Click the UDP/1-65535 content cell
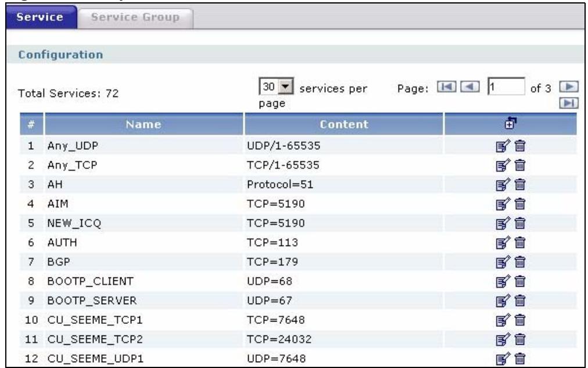This screenshot has height=368, width=588. 344,146
